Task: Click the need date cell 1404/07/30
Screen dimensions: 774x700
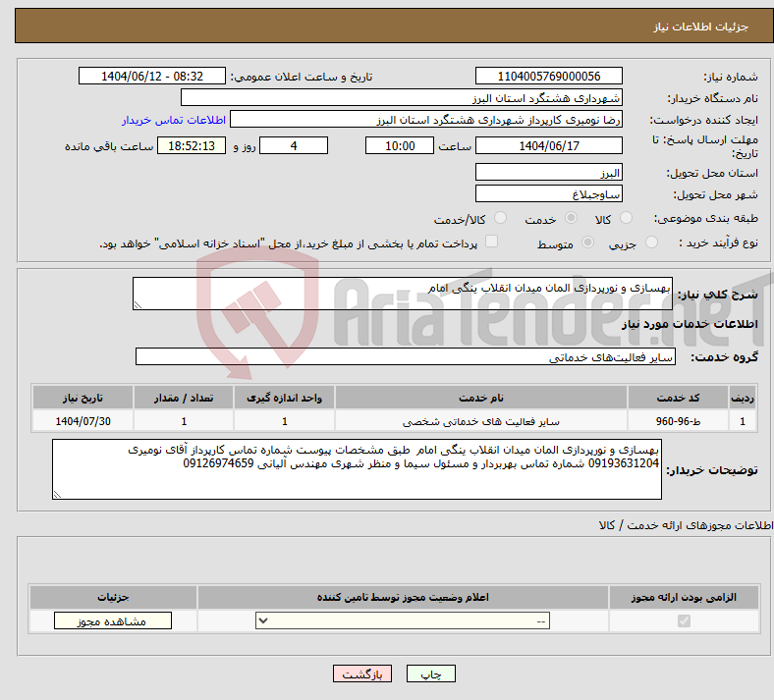Action: [83, 421]
